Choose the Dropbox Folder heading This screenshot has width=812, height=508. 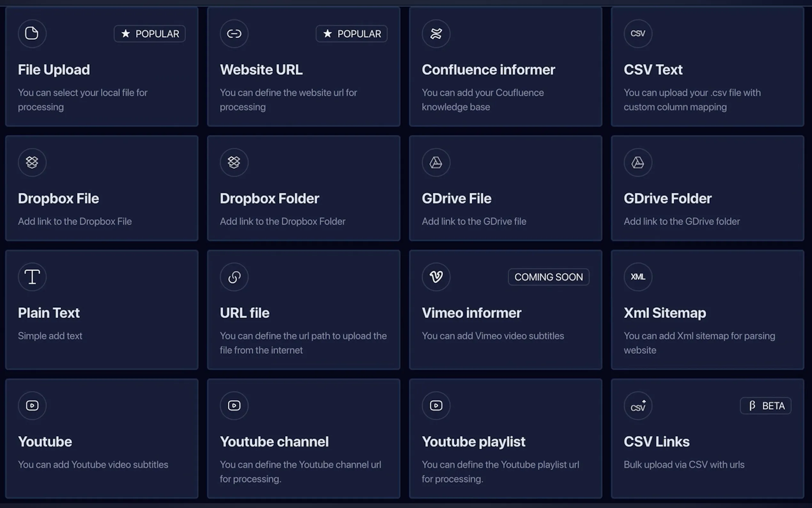(269, 199)
